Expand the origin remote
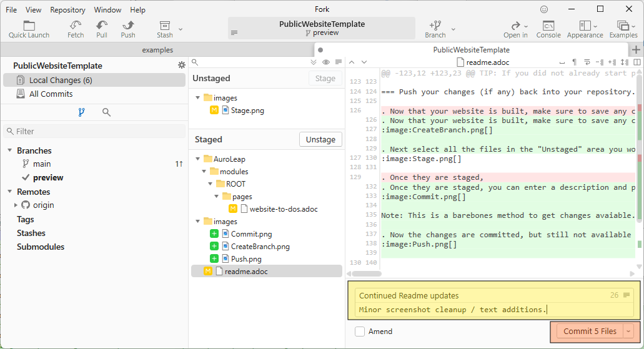Image resolution: width=644 pixels, height=349 pixels. pos(16,205)
